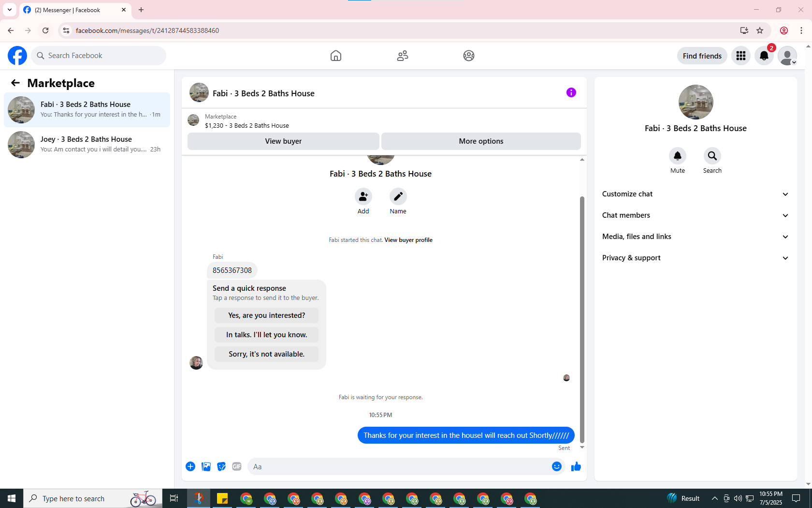This screenshot has width=812, height=508.
Task: Open Sticky Notes from the taskbar
Action: pyautogui.click(x=222, y=498)
